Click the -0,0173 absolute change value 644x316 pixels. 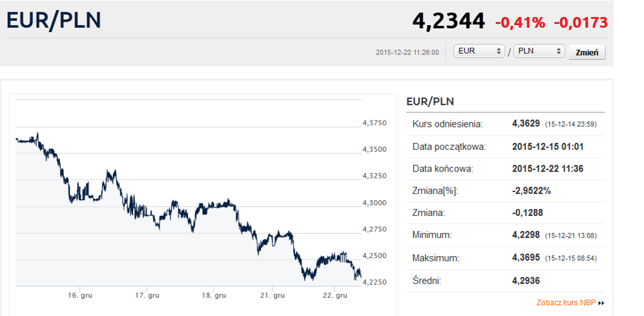pos(581,22)
